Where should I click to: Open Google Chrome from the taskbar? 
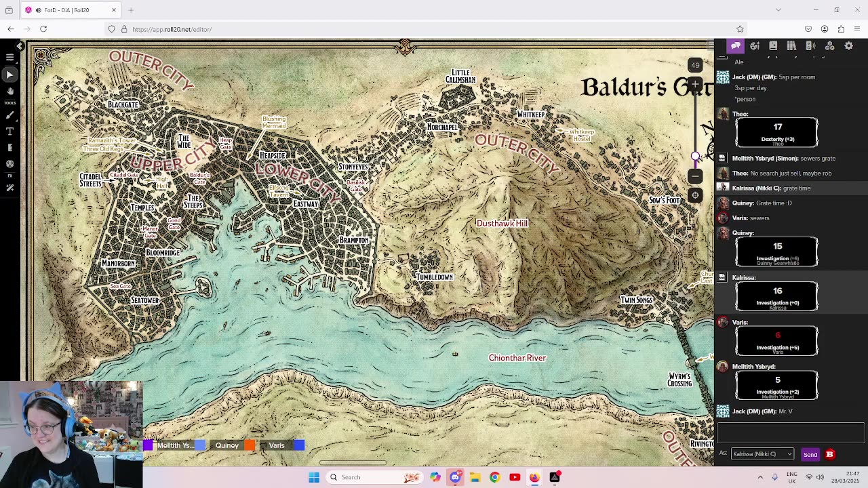pyautogui.click(x=494, y=477)
